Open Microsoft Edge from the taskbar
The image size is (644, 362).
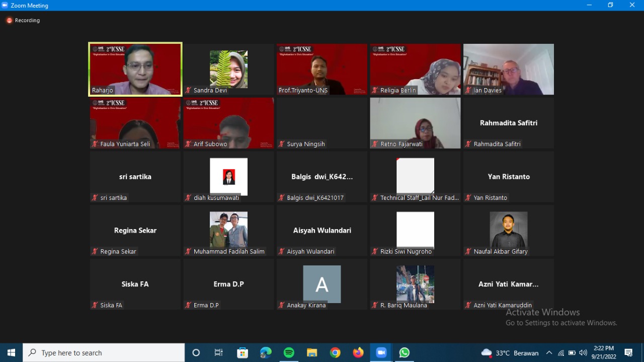[266, 353]
